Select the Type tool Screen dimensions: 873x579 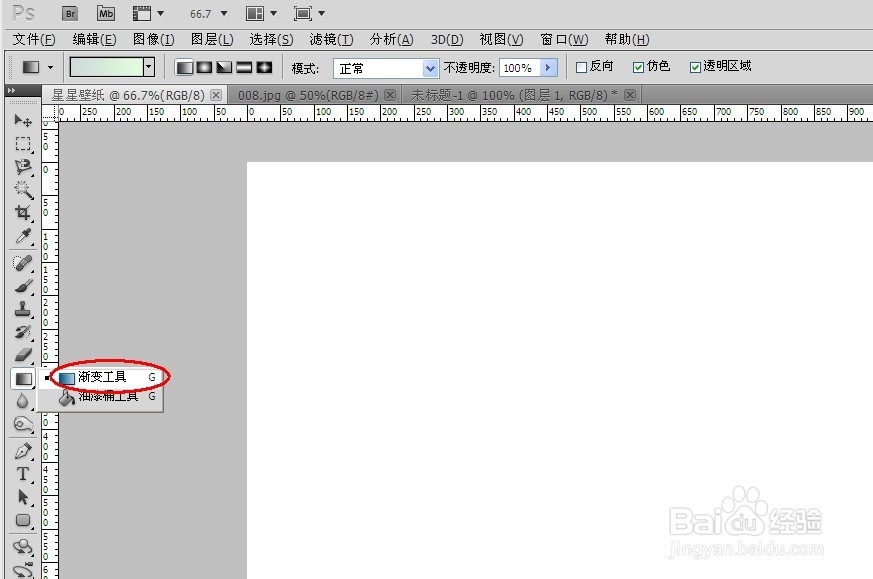tap(23, 474)
